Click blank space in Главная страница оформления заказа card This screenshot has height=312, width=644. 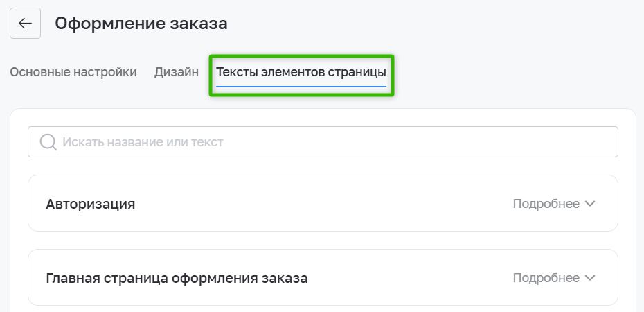(411, 278)
